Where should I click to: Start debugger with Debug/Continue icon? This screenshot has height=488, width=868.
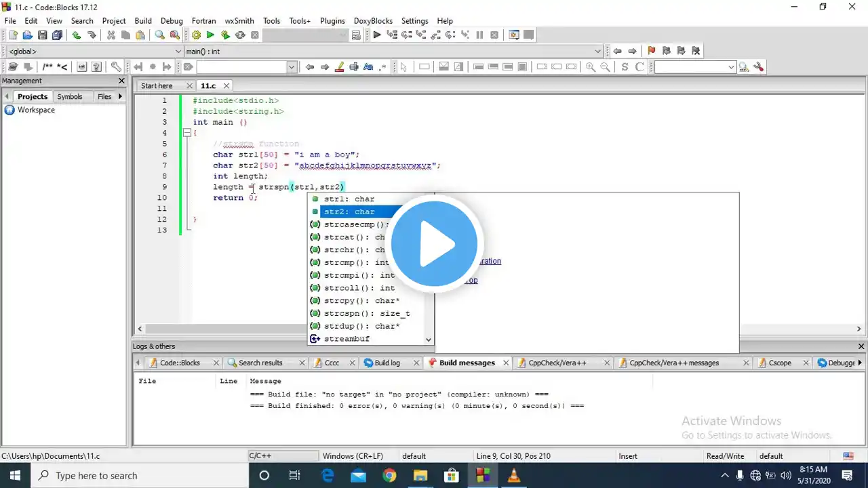coord(377,35)
